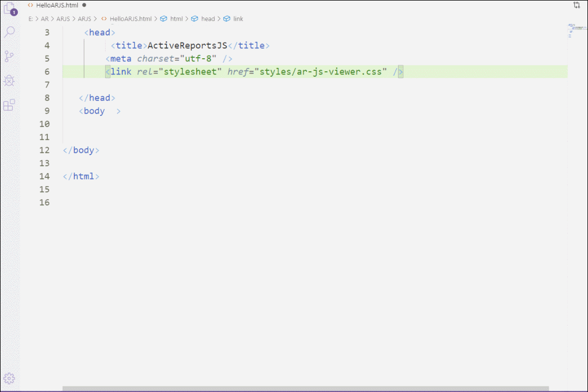This screenshot has height=392, width=588.
Task: Open the Source Control view
Action: click(x=9, y=56)
